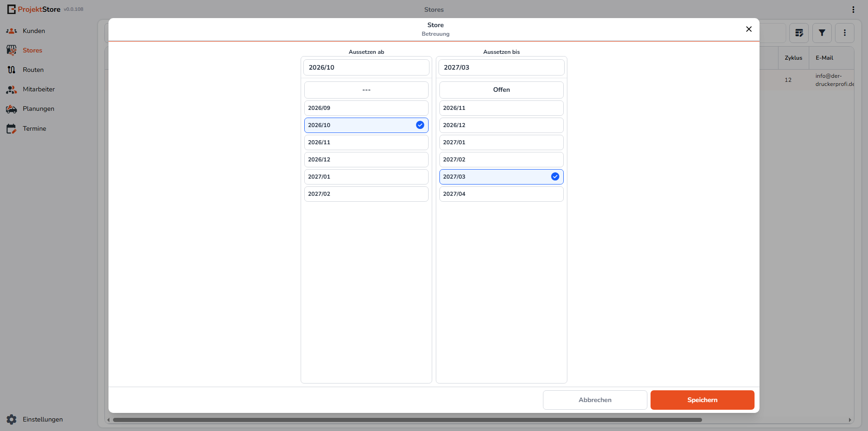
Task: Open Einstellungen settings
Action: (43, 420)
